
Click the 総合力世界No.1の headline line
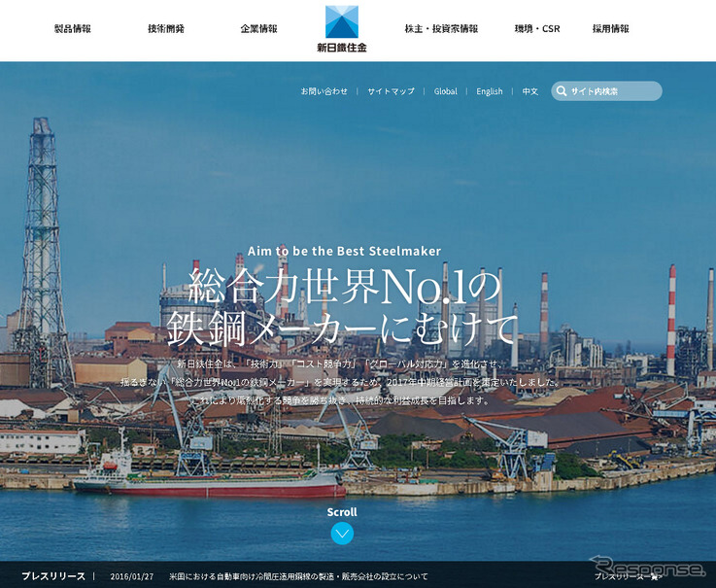coord(345,287)
